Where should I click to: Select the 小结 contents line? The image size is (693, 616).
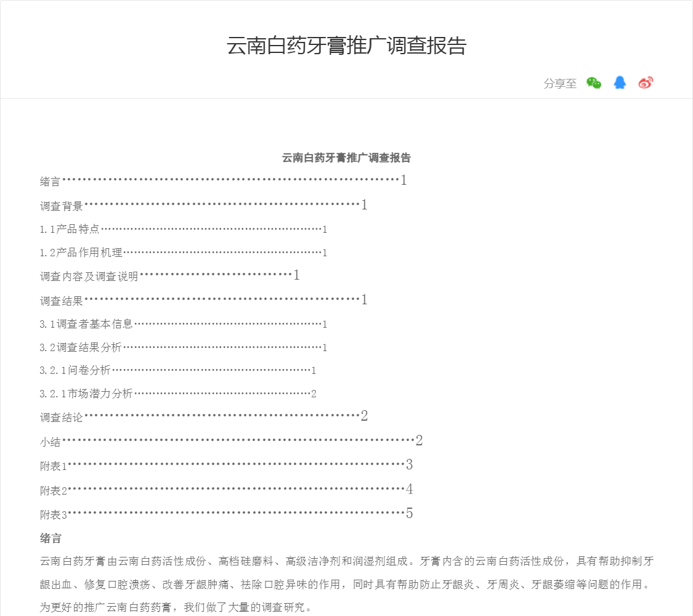(x=231, y=440)
